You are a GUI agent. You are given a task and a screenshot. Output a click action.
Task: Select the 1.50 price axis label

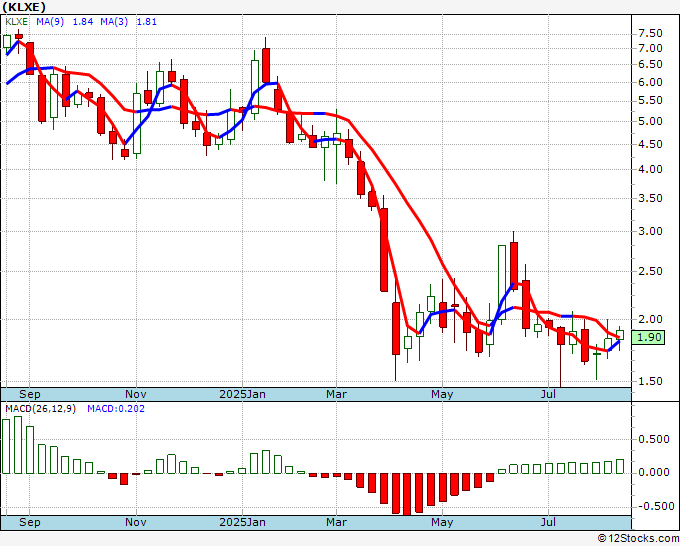click(651, 381)
